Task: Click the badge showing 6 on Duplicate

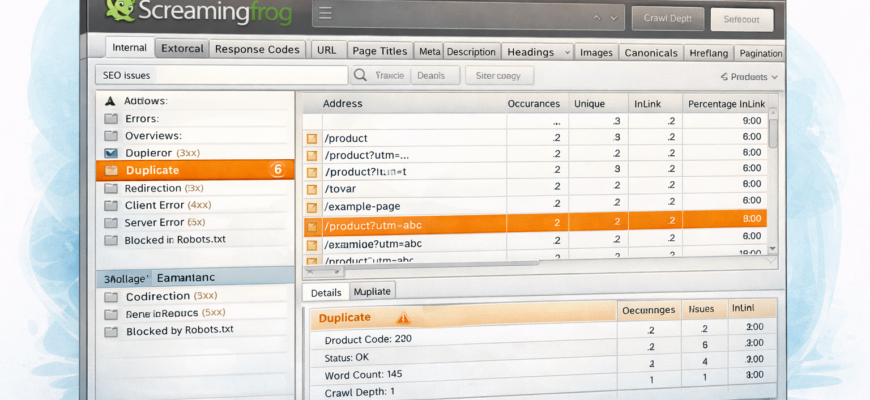Action: click(278, 170)
